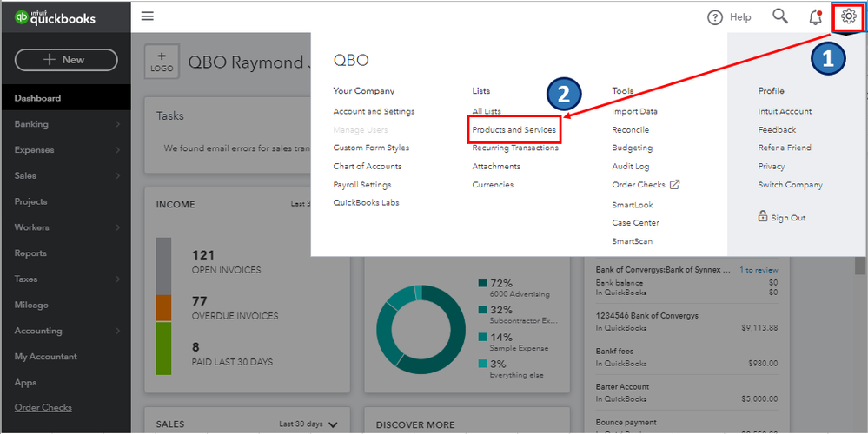Open Audit Log
The width and height of the screenshot is (868, 434).
(x=631, y=166)
